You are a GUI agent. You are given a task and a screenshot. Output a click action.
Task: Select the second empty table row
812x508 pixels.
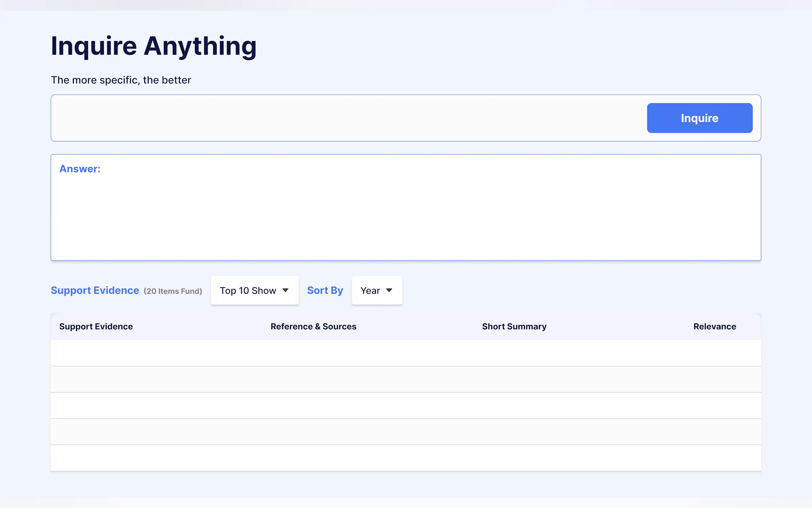pyautogui.click(x=405, y=379)
